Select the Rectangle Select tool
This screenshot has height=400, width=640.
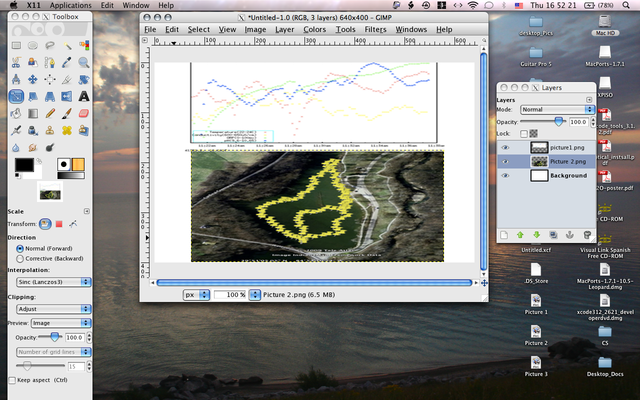coord(16,45)
